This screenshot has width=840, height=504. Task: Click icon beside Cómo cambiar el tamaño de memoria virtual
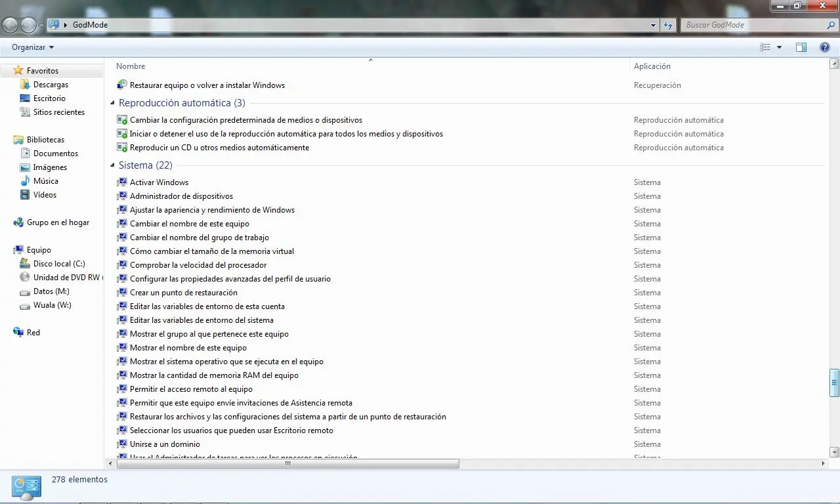point(122,251)
